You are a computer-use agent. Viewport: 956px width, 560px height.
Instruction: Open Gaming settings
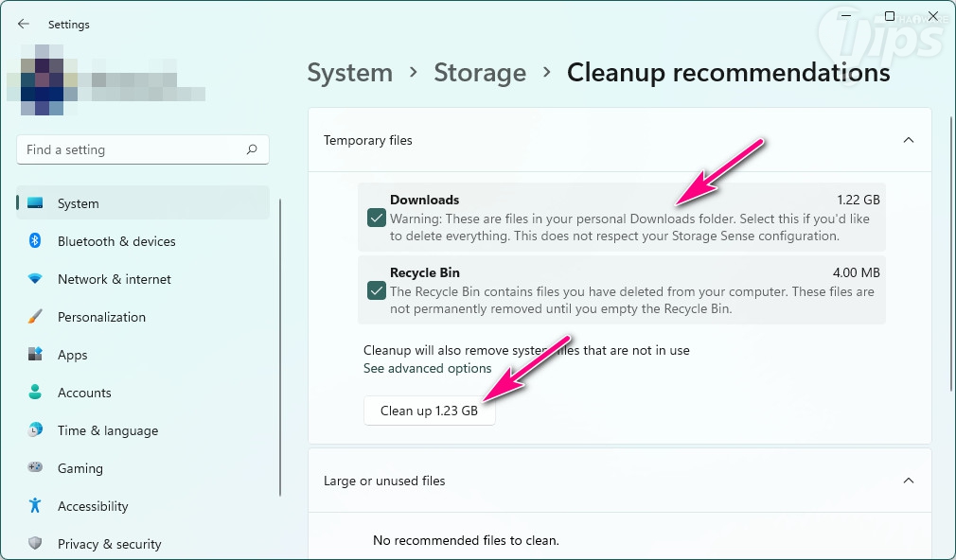(143, 467)
